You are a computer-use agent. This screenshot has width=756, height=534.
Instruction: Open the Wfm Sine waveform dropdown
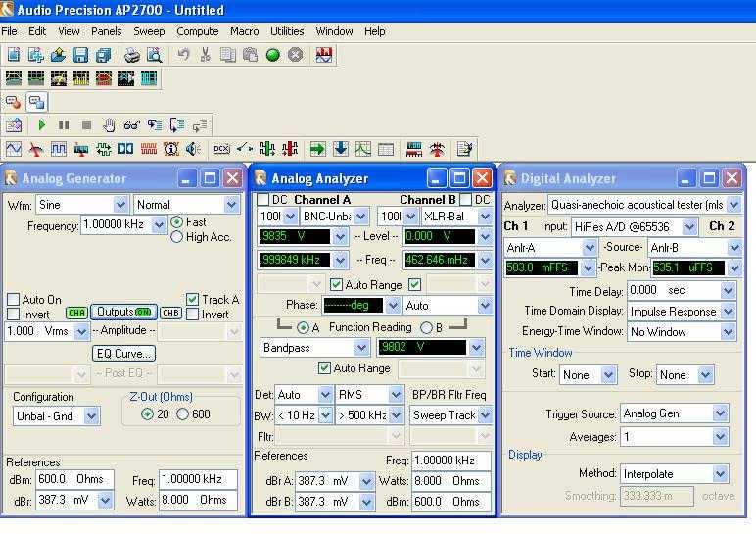click(x=120, y=205)
